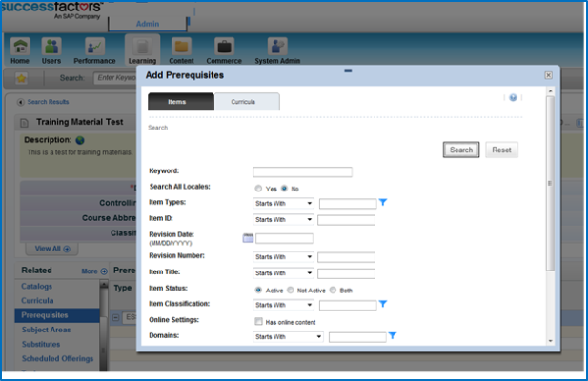
Task: Click the Reset button
Action: click(501, 150)
